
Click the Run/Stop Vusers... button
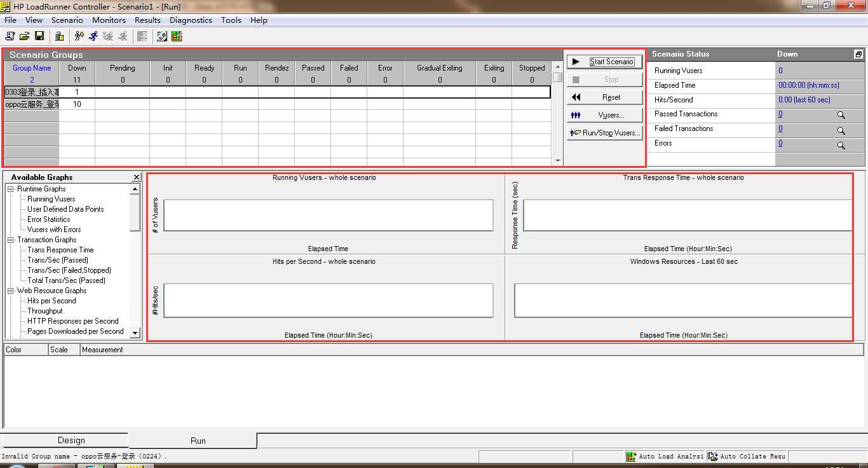coord(604,133)
